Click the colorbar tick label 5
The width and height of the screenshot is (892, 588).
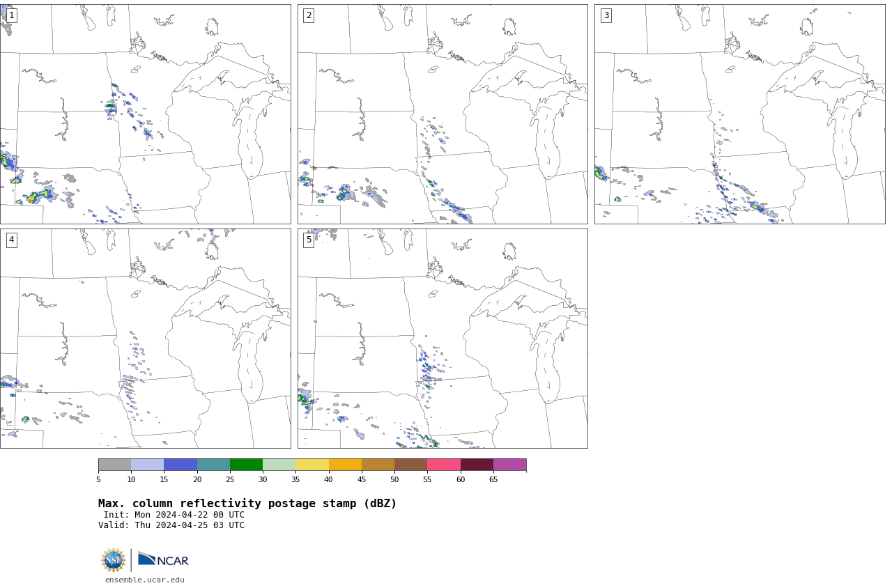(x=98, y=479)
